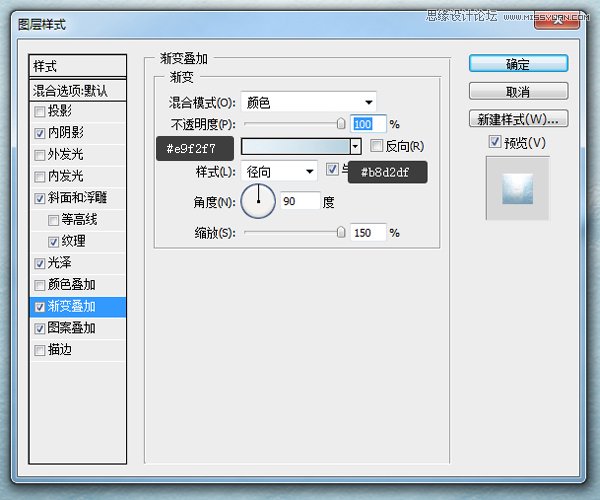Click the gradient color bar to edit
Image resolution: width=600 pixels, height=500 pixels.
coord(295,147)
